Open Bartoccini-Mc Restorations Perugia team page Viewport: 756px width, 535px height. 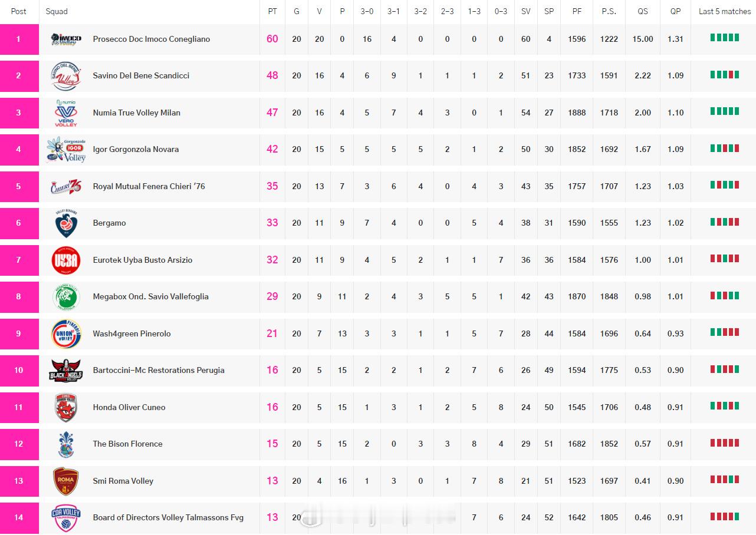[159, 371]
